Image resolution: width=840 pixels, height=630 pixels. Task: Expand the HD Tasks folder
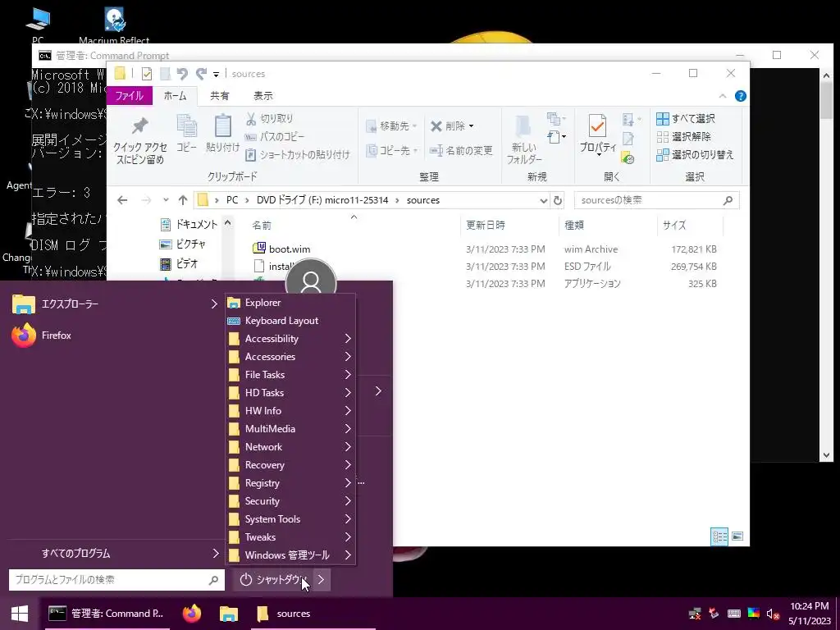[290, 393]
